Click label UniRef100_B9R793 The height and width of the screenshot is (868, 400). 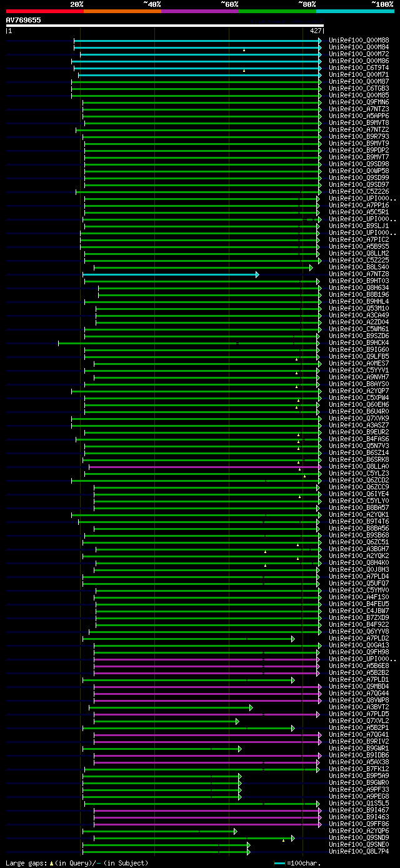[359, 137]
